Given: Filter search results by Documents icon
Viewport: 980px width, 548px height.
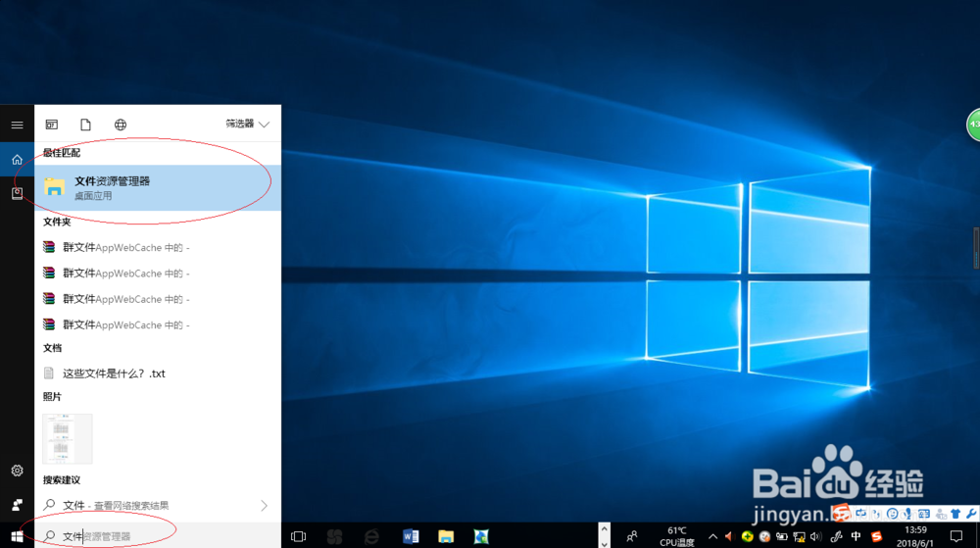Looking at the screenshot, I should tap(85, 125).
